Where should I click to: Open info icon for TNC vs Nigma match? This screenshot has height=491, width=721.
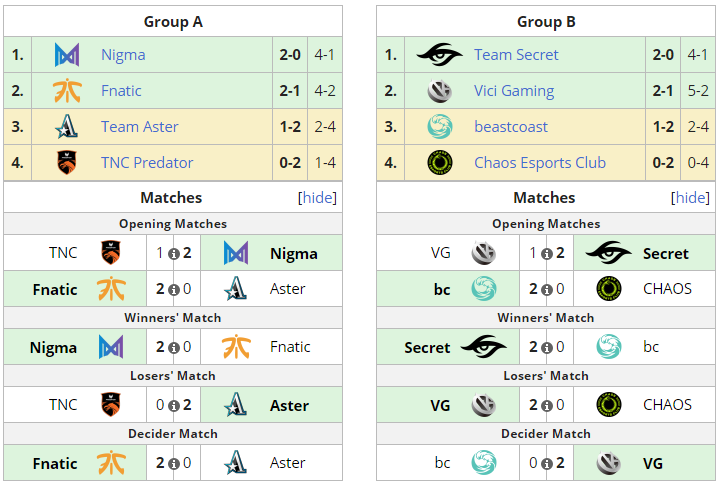tap(173, 254)
